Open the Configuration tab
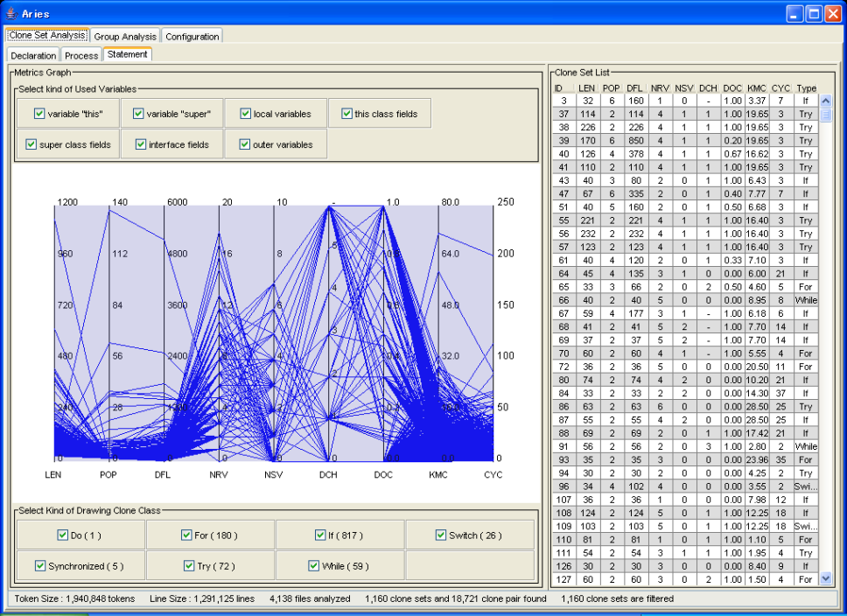This screenshot has height=616, width=847. (x=192, y=36)
